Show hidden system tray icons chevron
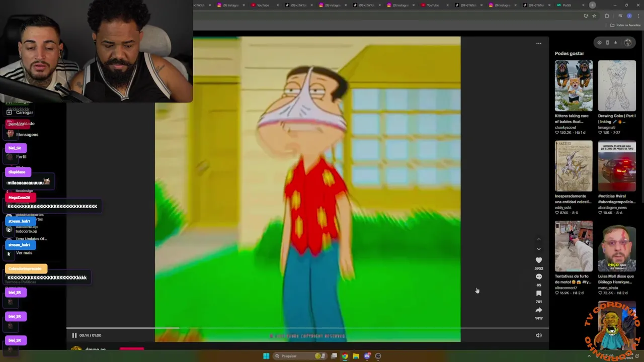Image resolution: width=644 pixels, height=362 pixels. [x=589, y=356]
